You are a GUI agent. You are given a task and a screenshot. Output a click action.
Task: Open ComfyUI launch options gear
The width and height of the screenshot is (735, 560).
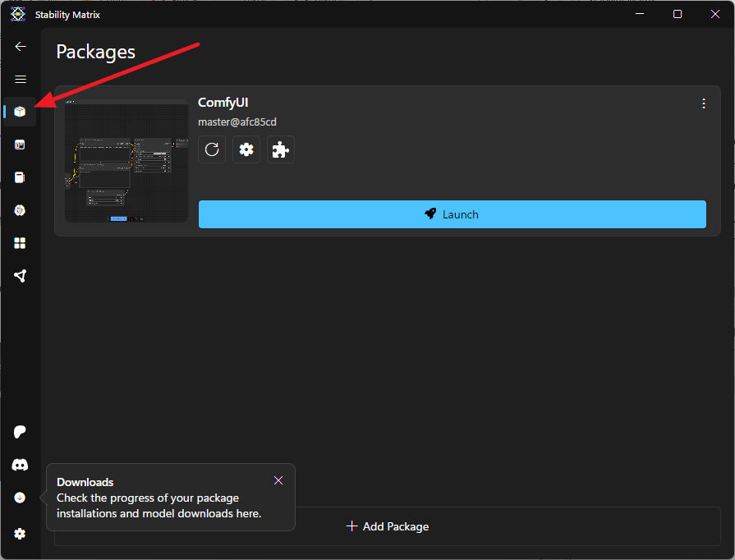coord(246,149)
